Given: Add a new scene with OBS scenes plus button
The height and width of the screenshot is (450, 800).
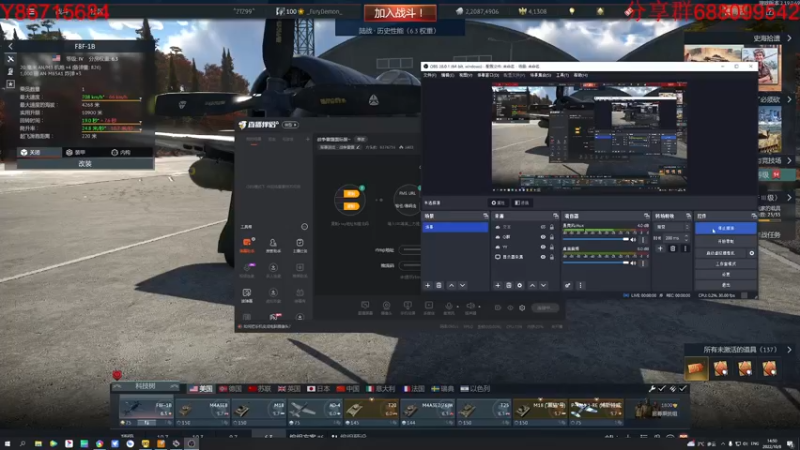Looking at the screenshot, I should 428,286.
